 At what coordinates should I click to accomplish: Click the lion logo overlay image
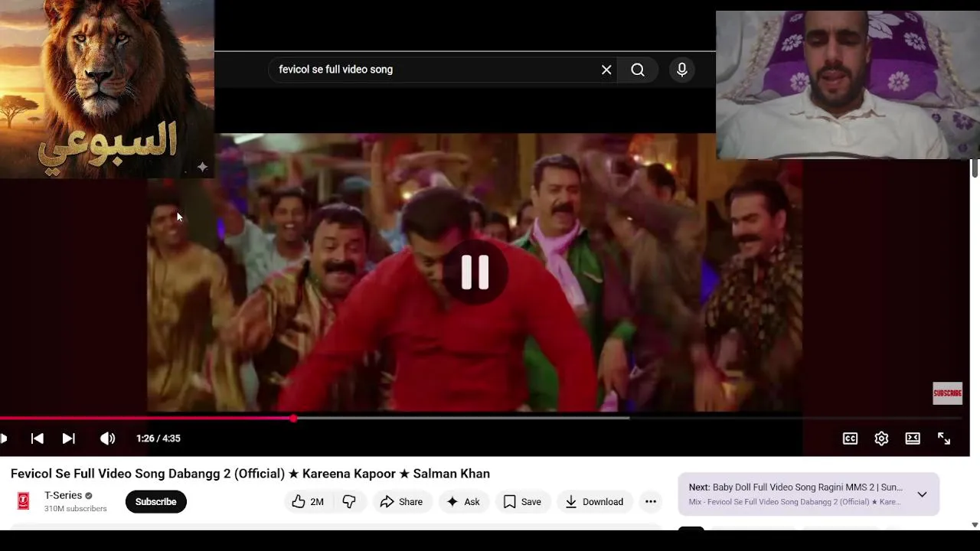pos(107,89)
